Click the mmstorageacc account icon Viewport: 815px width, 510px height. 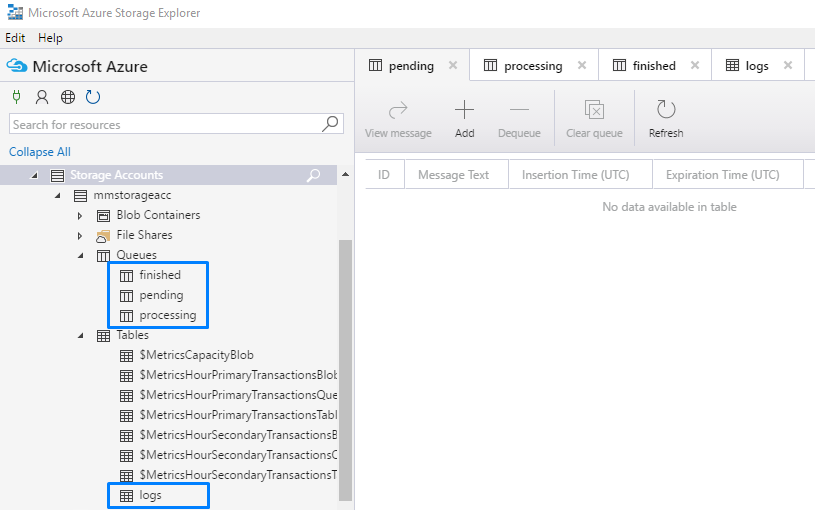pyautogui.click(x=80, y=196)
